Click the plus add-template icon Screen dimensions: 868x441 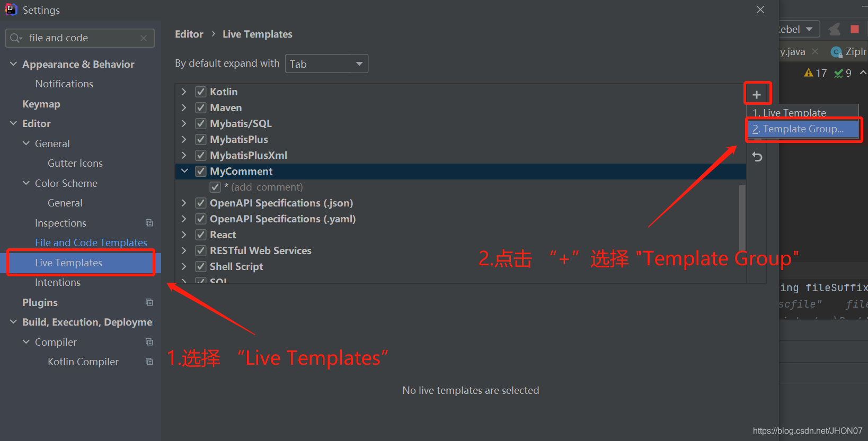pyautogui.click(x=757, y=95)
